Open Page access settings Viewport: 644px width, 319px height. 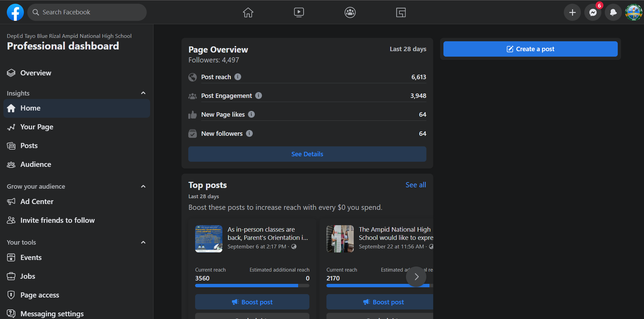point(76,295)
